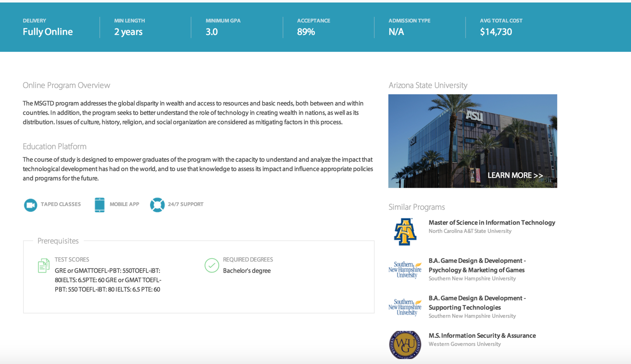Click the Education Platform heading
631x364 pixels.
point(55,146)
